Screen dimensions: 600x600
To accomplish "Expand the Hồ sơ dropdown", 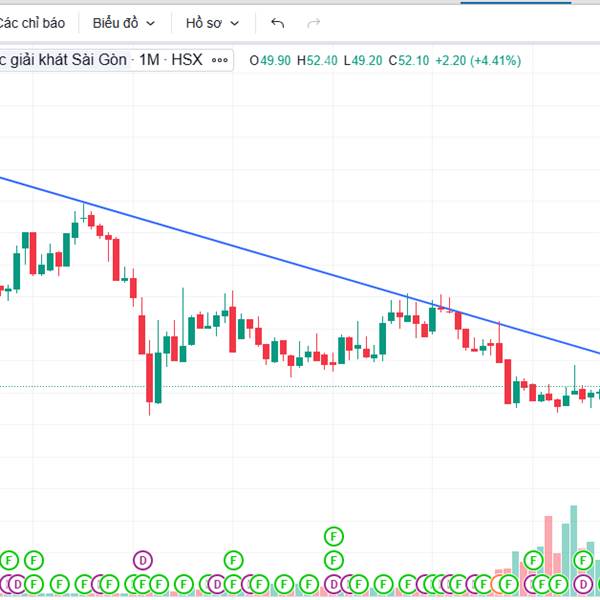I will tap(213, 23).
